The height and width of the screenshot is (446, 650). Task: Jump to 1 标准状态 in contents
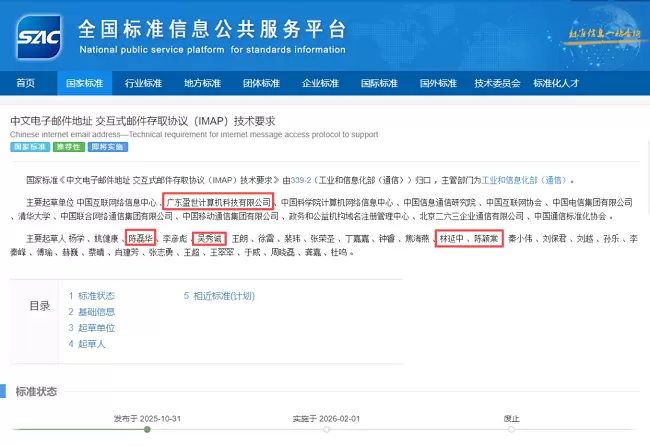coord(91,296)
